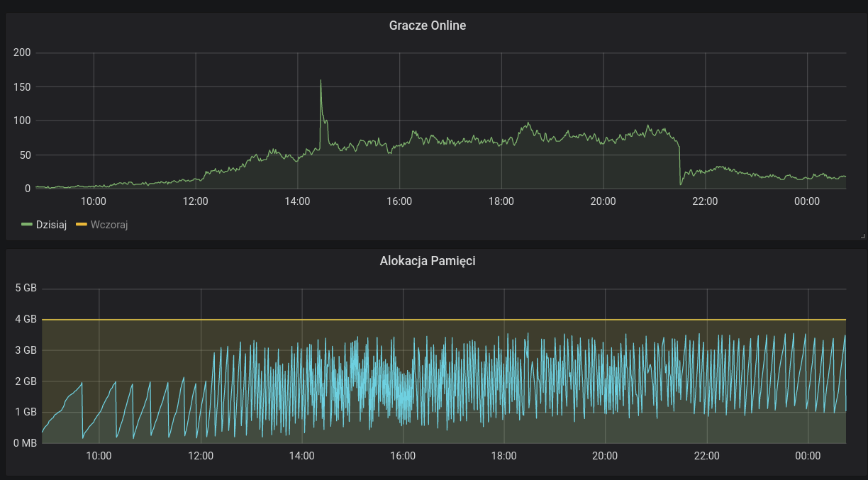The width and height of the screenshot is (868, 480).
Task: Click the 22:00 time label under Gracze Online
Action: (x=705, y=201)
